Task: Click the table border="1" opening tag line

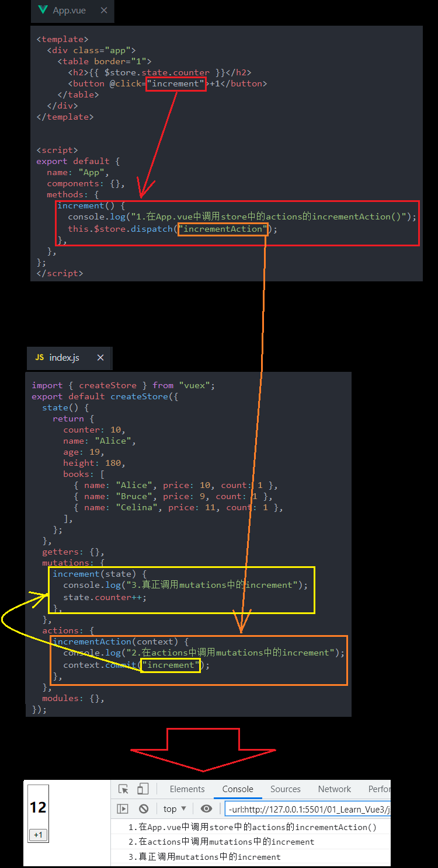Action: (x=105, y=61)
